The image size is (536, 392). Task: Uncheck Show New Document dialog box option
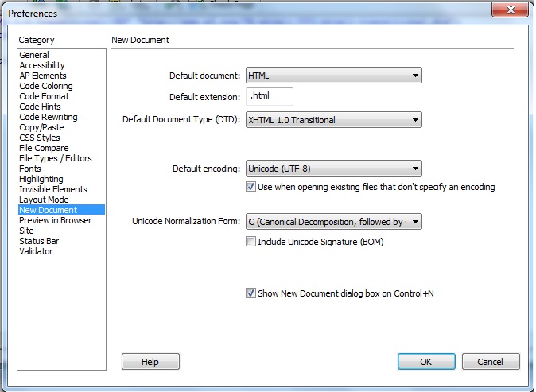251,293
